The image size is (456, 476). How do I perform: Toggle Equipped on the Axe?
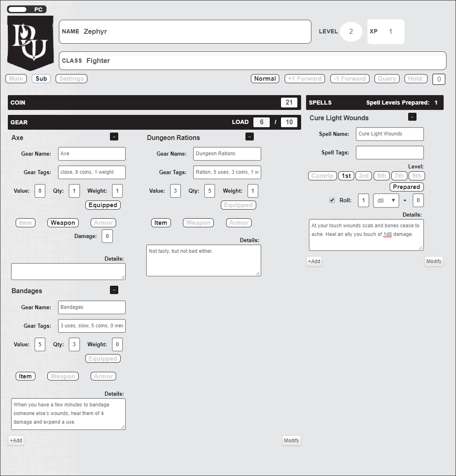pyautogui.click(x=103, y=205)
